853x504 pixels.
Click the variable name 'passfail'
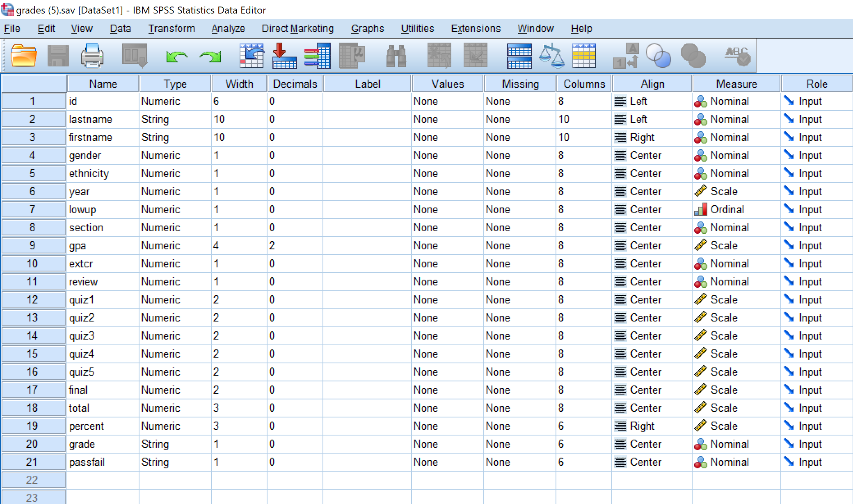pyautogui.click(x=87, y=462)
